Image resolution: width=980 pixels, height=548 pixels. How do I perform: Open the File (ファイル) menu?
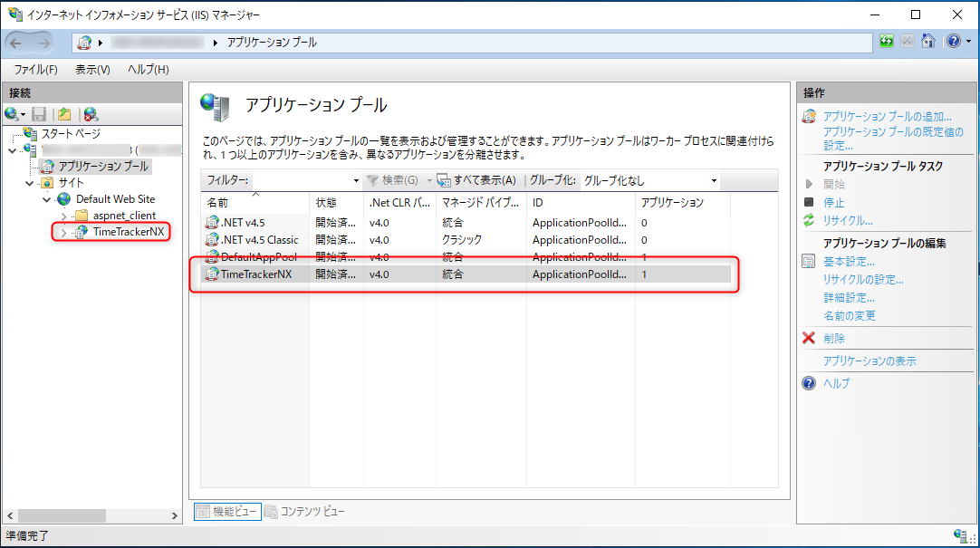coord(35,70)
